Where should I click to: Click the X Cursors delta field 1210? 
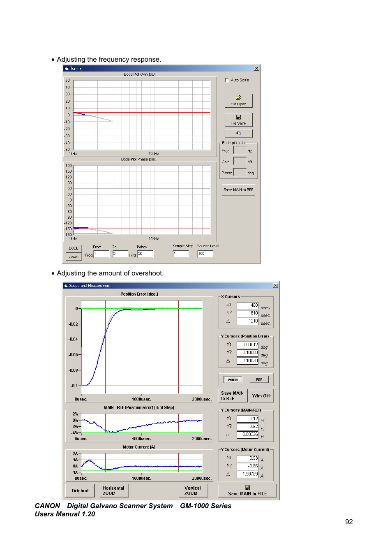[x=247, y=321]
